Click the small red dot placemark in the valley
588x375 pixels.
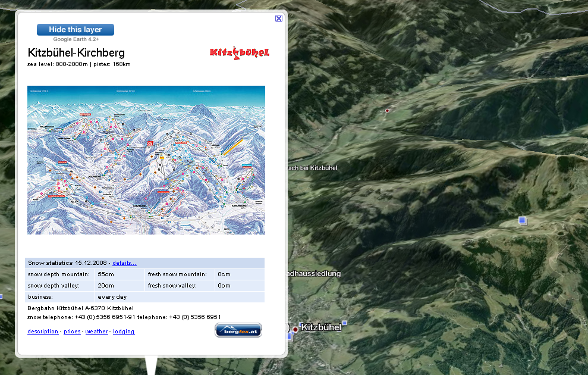click(388, 110)
